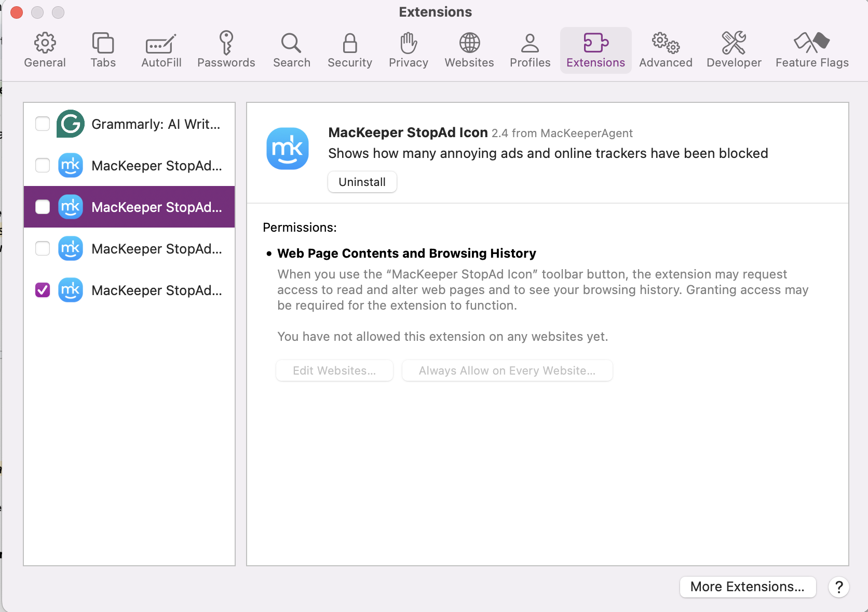868x612 pixels.
Task: Select the first MacKeeper StopAd entry in sidebar
Action: tap(156, 165)
